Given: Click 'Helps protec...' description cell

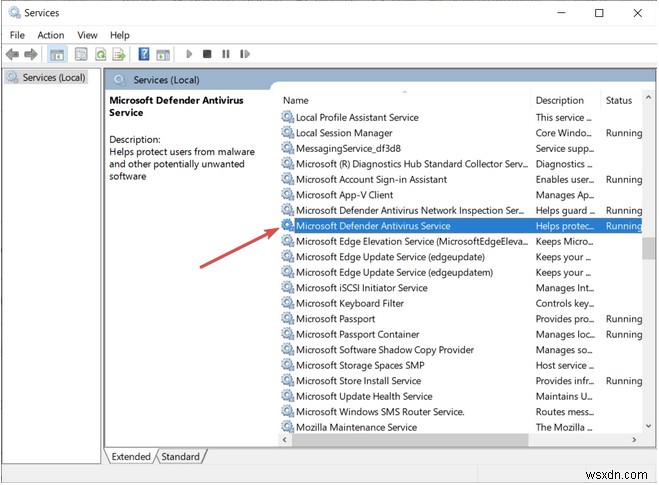Looking at the screenshot, I should point(564,227).
